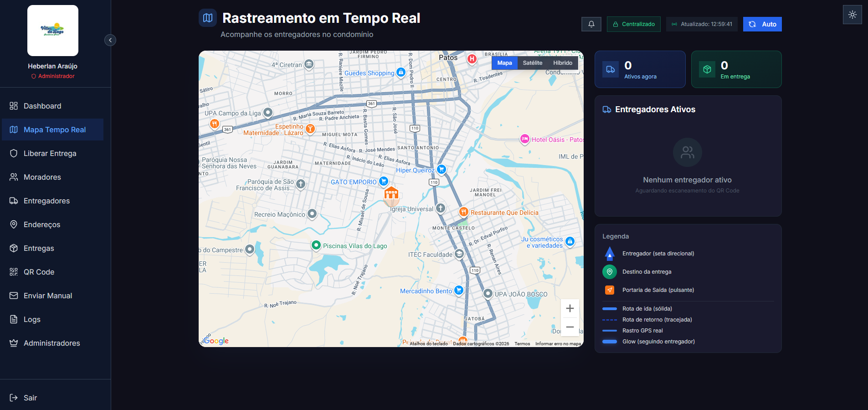Click the Entregador blue arrow legend icon
The width and height of the screenshot is (868, 410).
(610, 253)
